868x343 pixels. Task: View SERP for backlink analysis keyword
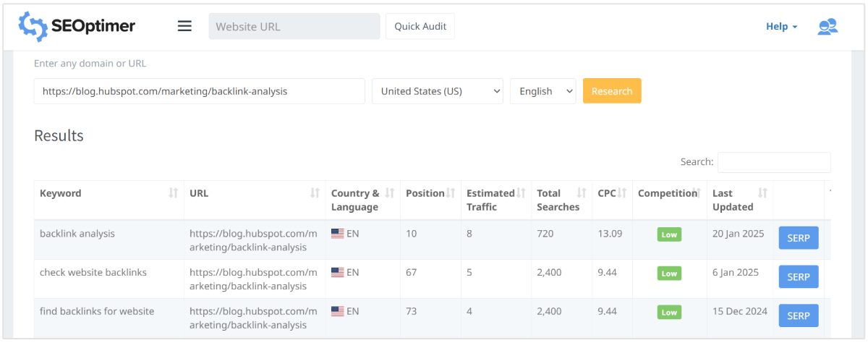pyautogui.click(x=798, y=238)
